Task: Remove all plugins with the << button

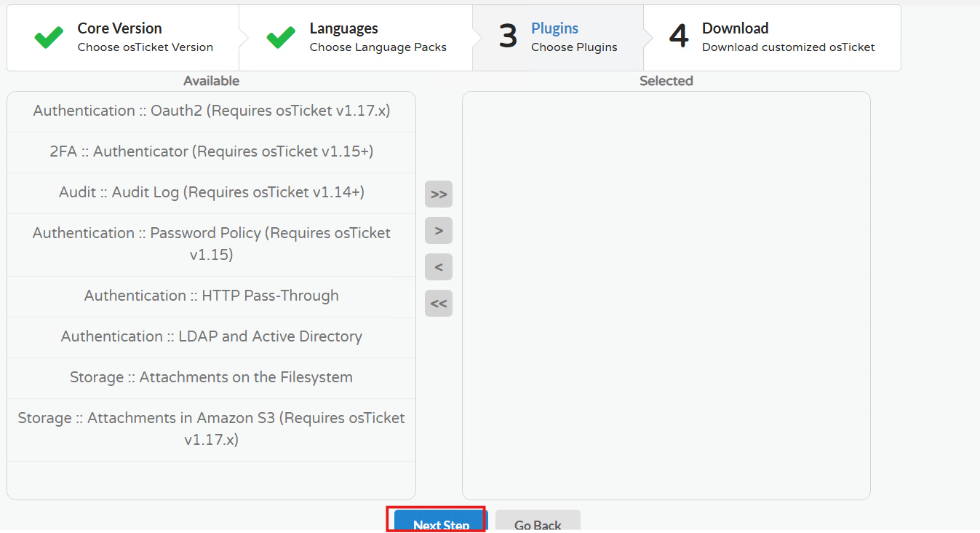Action: point(439,304)
